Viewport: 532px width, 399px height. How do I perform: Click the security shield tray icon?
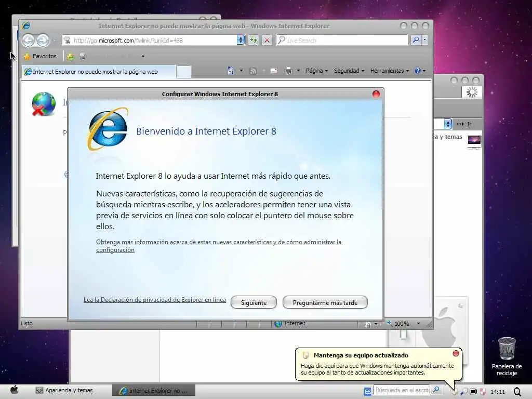(483, 391)
